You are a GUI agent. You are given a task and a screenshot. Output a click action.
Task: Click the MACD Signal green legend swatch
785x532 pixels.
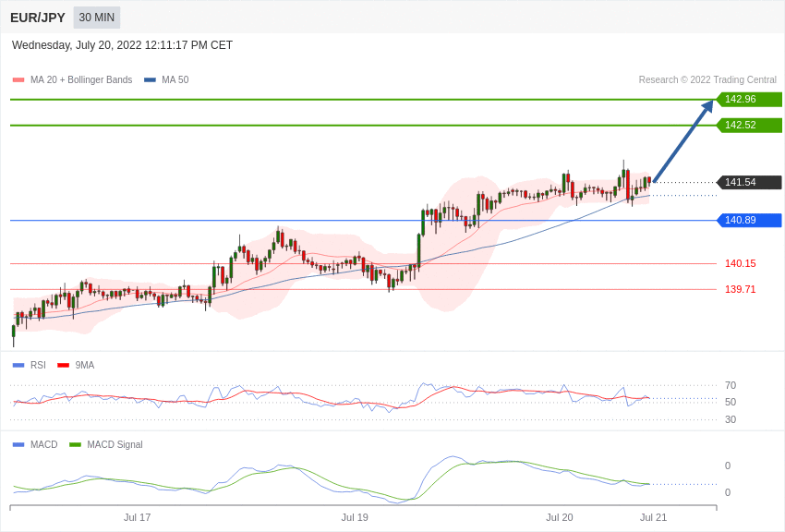75,444
